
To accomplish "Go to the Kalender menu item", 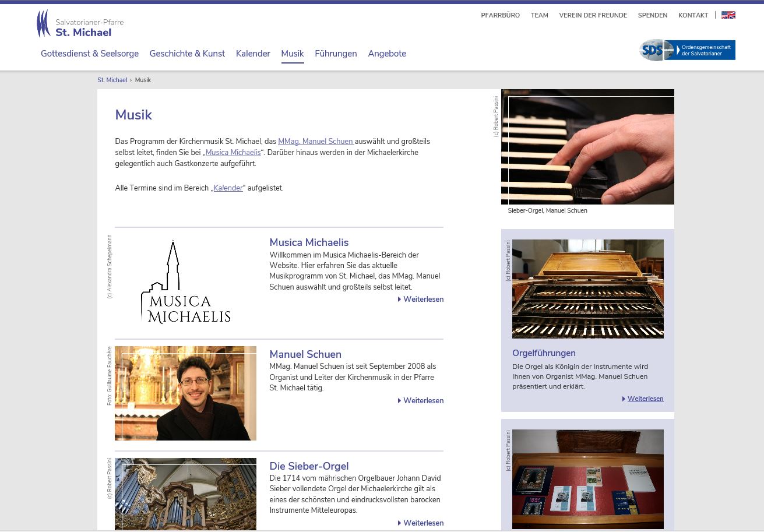I will click(253, 54).
